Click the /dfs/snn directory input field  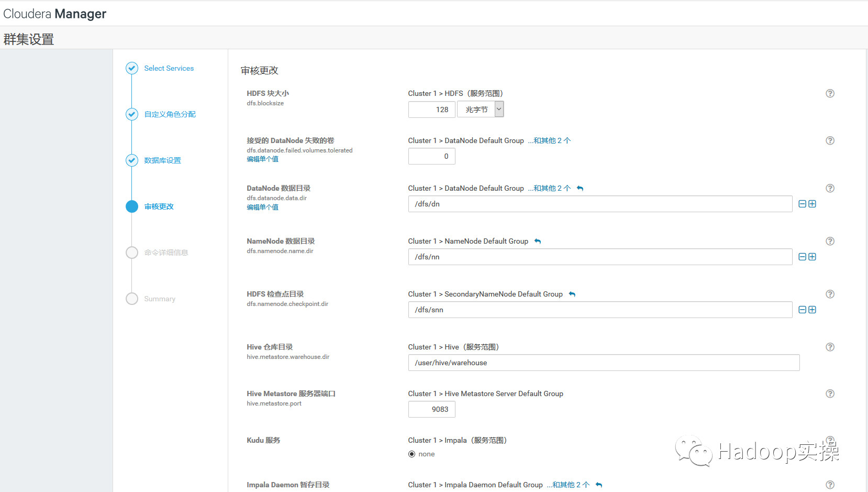(600, 310)
